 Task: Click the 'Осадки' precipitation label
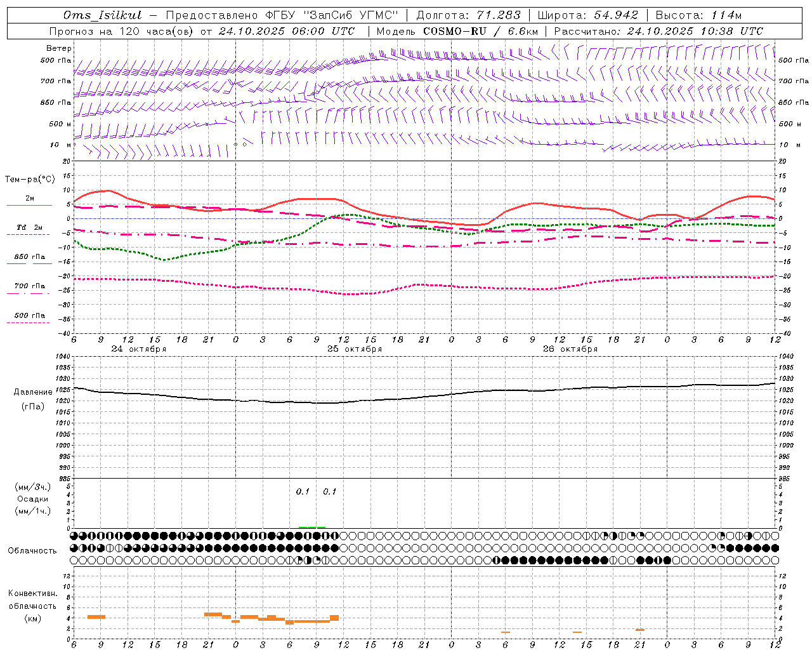(33, 499)
